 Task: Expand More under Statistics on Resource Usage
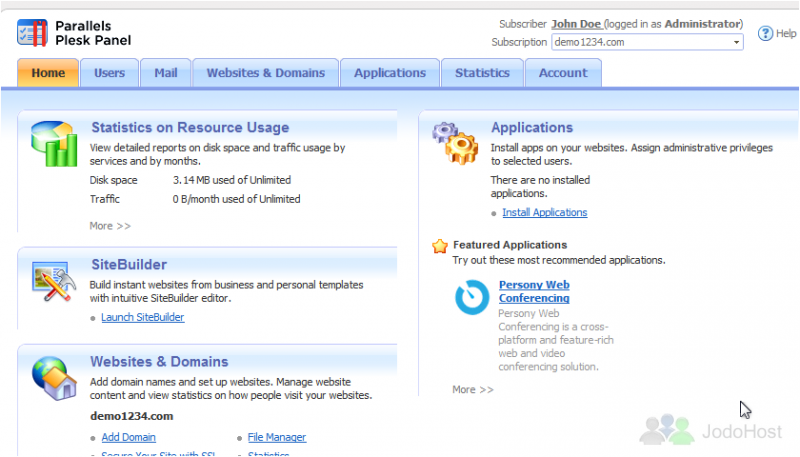pos(110,226)
